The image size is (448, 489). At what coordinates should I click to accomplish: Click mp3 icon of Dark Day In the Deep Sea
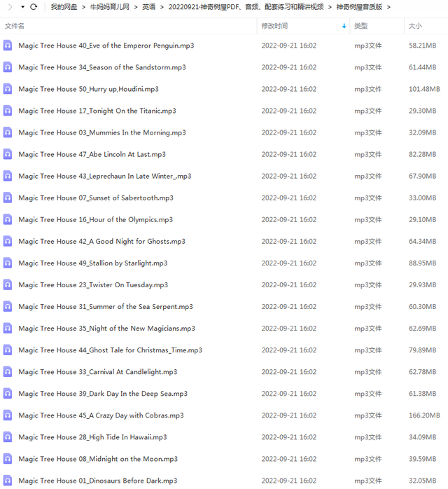tap(8, 393)
